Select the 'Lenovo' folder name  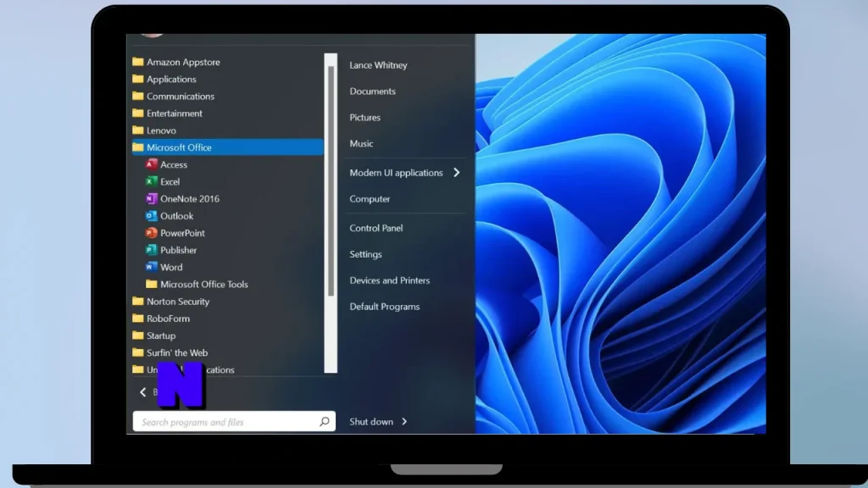click(161, 130)
